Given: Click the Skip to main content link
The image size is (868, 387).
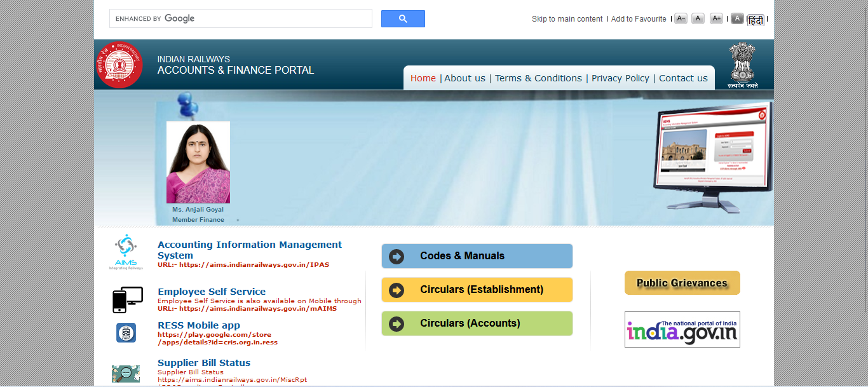Looking at the screenshot, I should click(x=567, y=19).
